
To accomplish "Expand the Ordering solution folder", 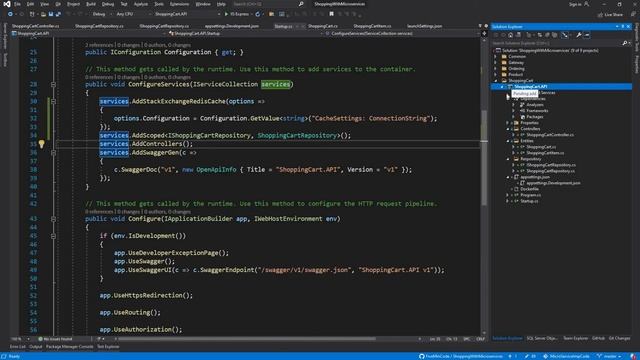I will pos(496,69).
